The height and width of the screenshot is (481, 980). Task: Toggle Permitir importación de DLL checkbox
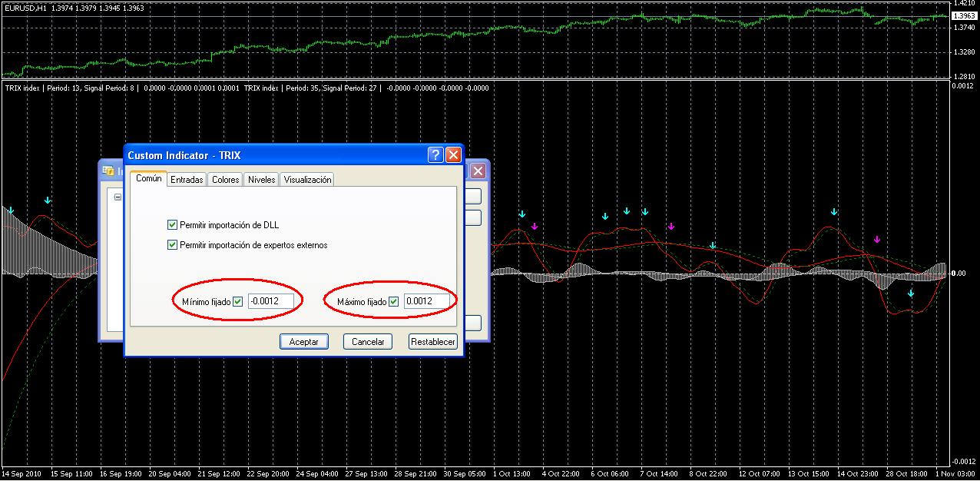click(172, 225)
